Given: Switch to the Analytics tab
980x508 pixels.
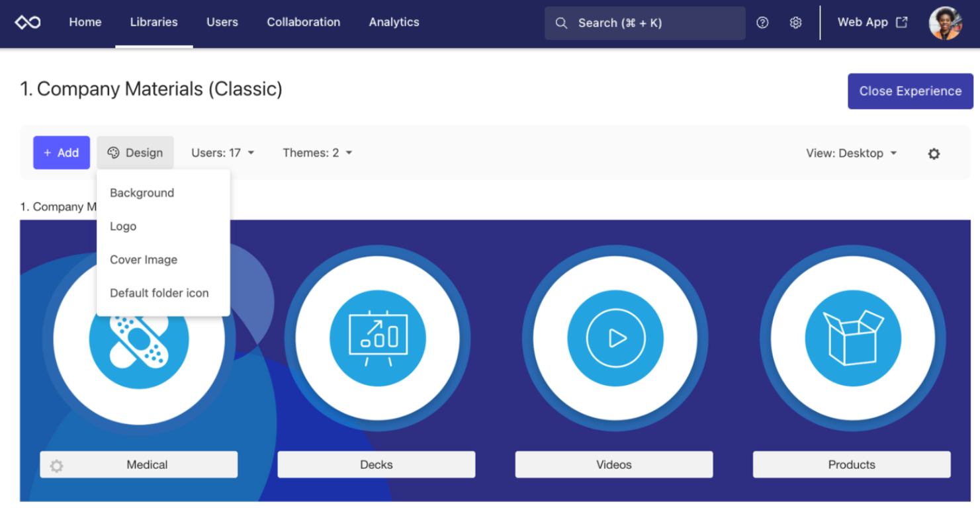Looking at the screenshot, I should (x=394, y=22).
